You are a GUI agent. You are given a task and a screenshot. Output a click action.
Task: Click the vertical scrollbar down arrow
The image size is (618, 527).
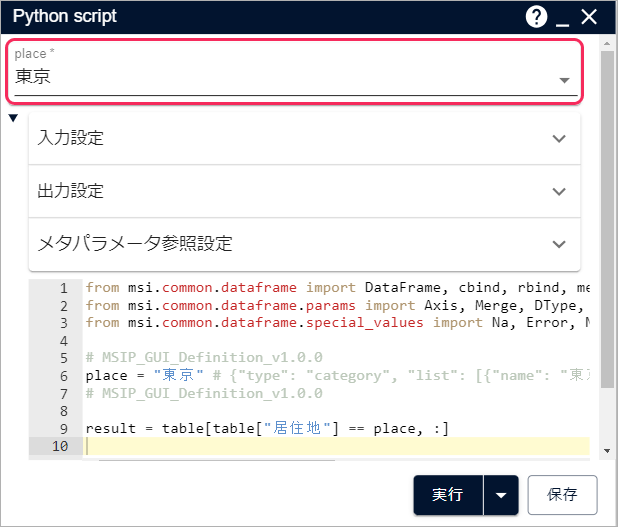[x=607, y=451]
